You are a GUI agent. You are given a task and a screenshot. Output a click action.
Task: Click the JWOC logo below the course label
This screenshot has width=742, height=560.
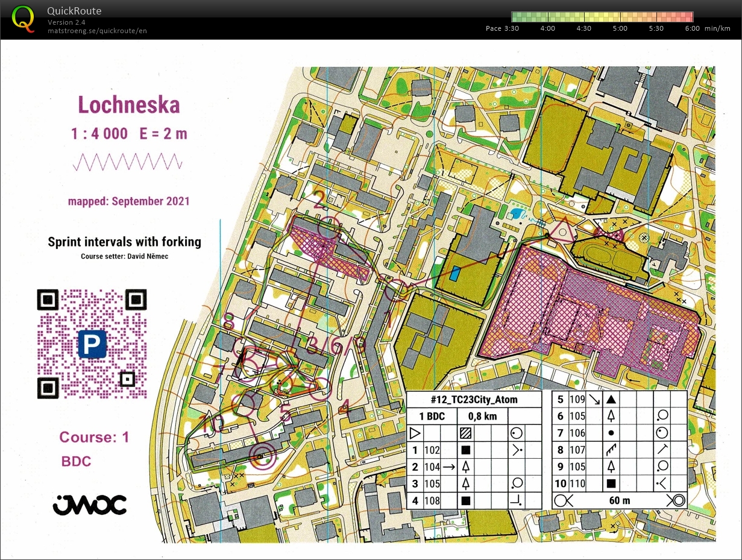pos(89,505)
